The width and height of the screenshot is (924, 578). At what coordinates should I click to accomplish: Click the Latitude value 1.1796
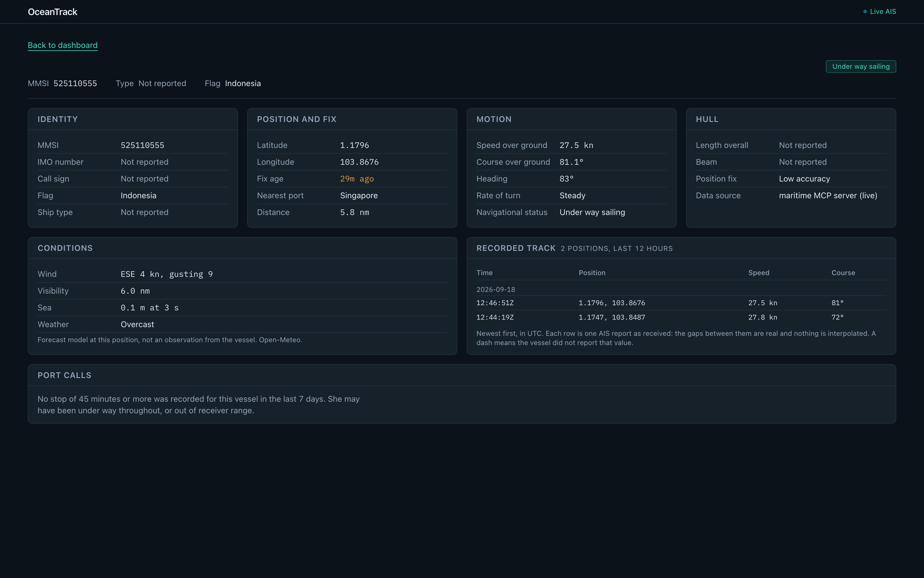click(354, 145)
